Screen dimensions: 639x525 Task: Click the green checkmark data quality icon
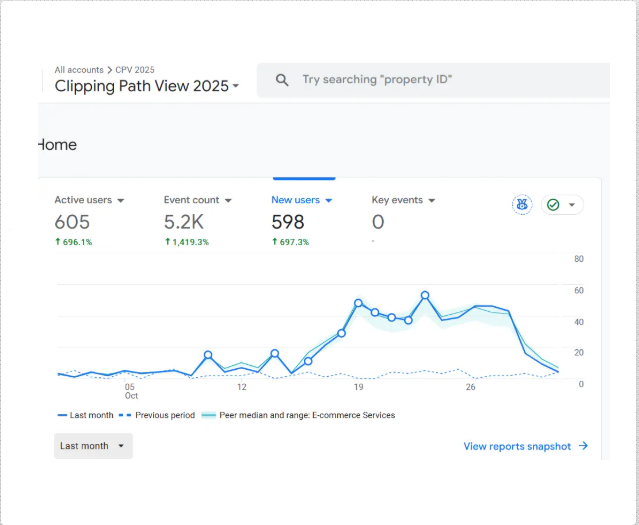[553, 205]
